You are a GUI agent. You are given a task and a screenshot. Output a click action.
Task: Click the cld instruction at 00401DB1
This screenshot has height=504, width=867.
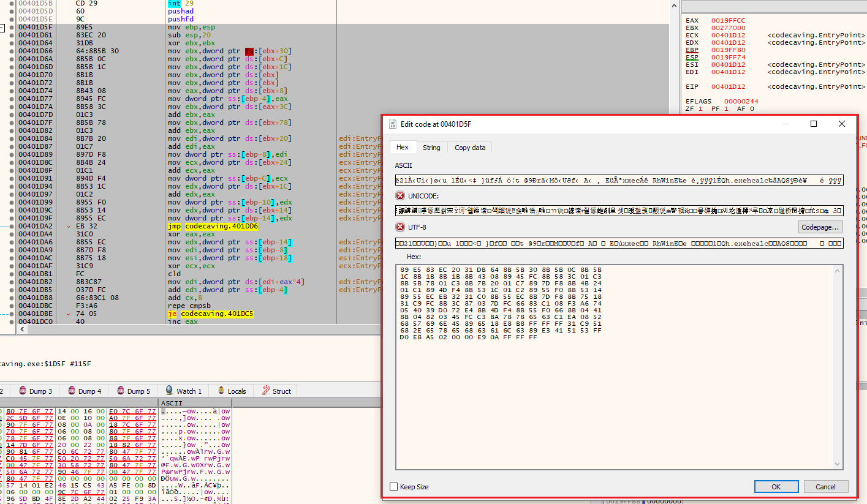[x=173, y=274]
